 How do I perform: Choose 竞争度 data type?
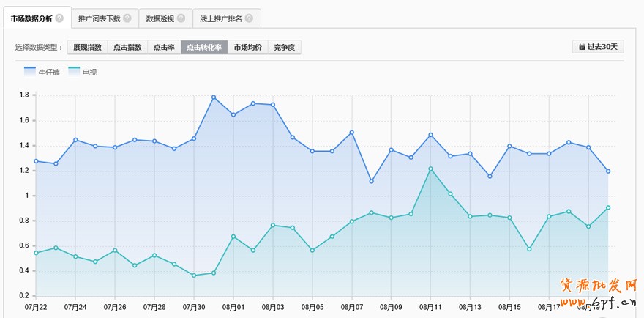point(284,47)
